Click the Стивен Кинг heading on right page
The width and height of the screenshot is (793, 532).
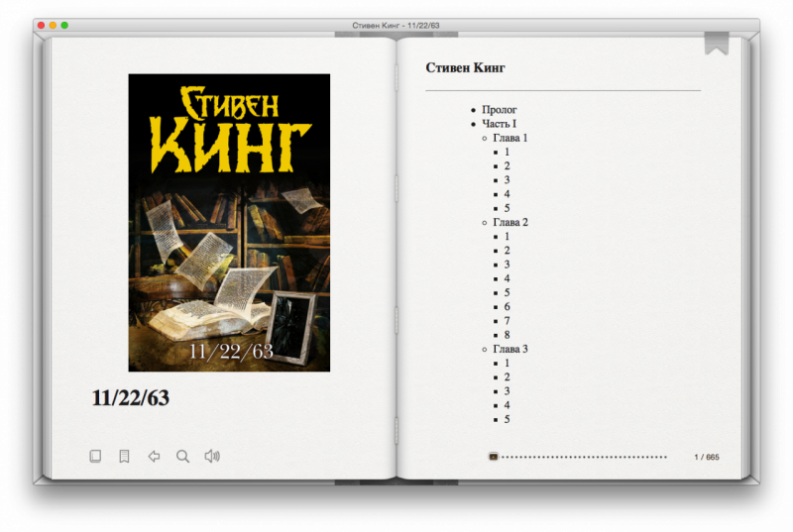pos(465,67)
